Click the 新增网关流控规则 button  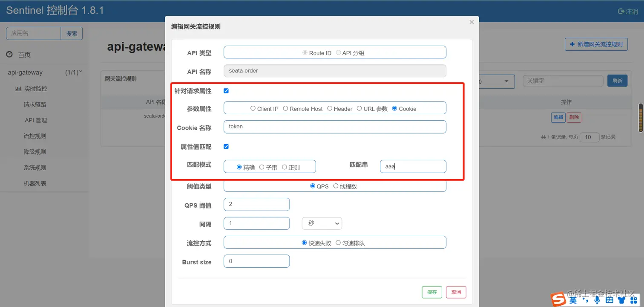point(596,44)
